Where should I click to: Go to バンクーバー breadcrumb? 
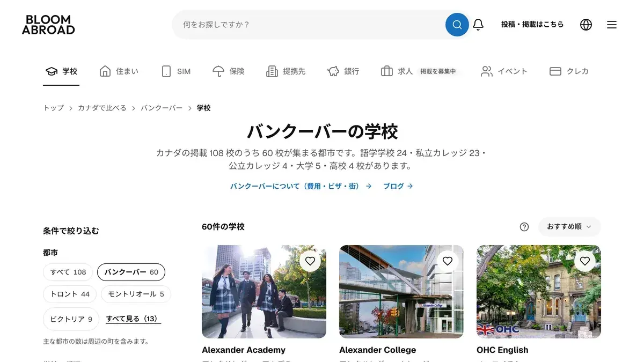click(x=162, y=108)
